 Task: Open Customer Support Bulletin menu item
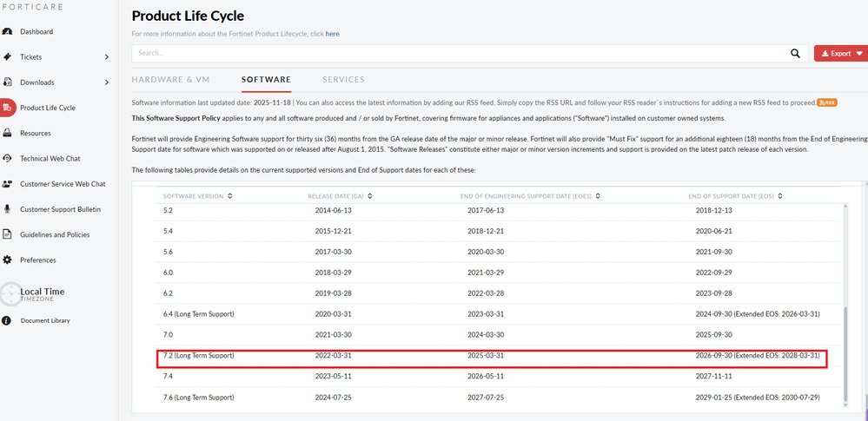pyautogui.click(x=60, y=209)
